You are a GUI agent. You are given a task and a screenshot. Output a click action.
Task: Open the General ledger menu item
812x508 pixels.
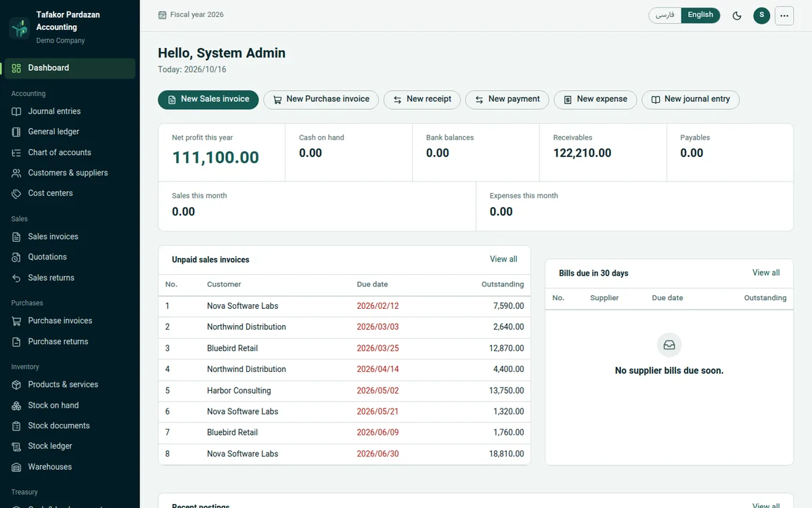coord(70,132)
